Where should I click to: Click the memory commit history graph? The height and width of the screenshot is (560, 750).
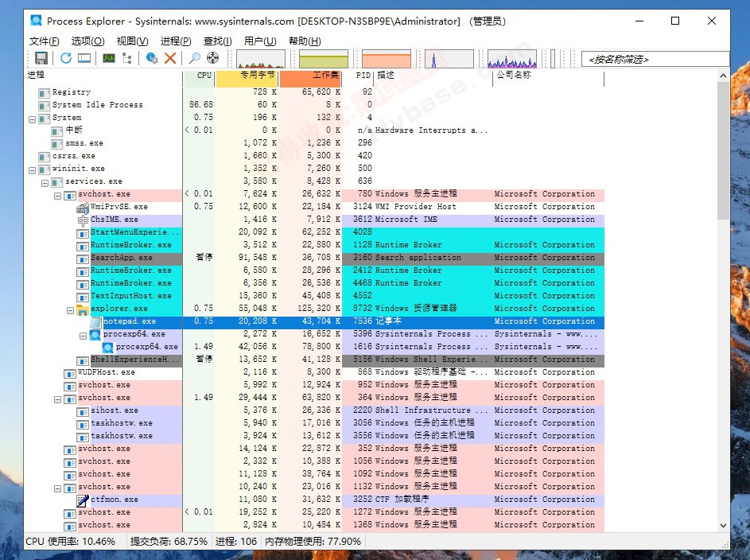point(325,59)
